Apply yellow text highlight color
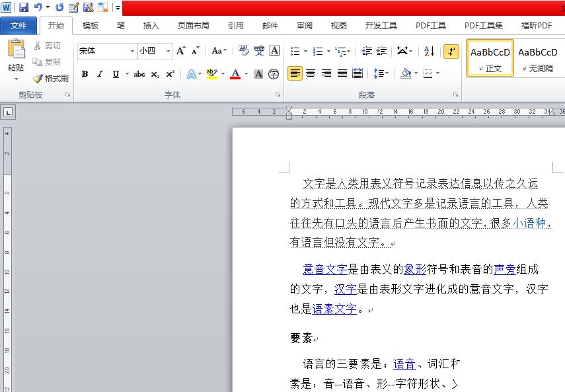Image resolution: width=565 pixels, height=392 pixels. pos(211,73)
